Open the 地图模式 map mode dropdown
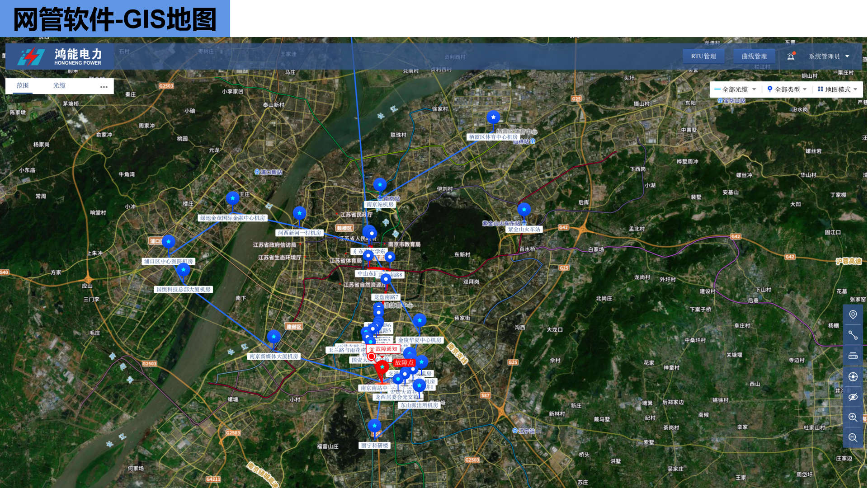Image resolution: width=868 pixels, height=488 pixels. pyautogui.click(x=838, y=89)
